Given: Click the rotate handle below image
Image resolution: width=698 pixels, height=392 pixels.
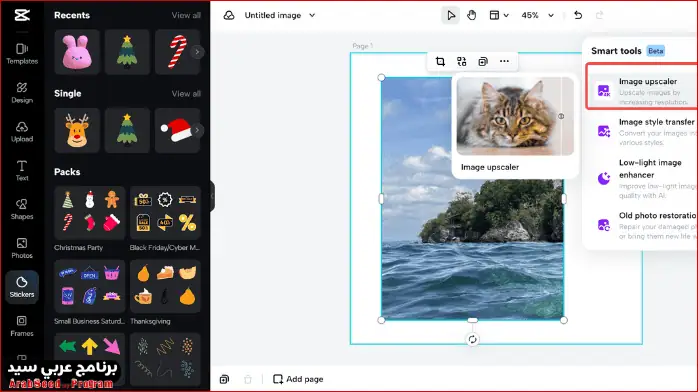Looking at the screenshot, I should pos(472,339).
